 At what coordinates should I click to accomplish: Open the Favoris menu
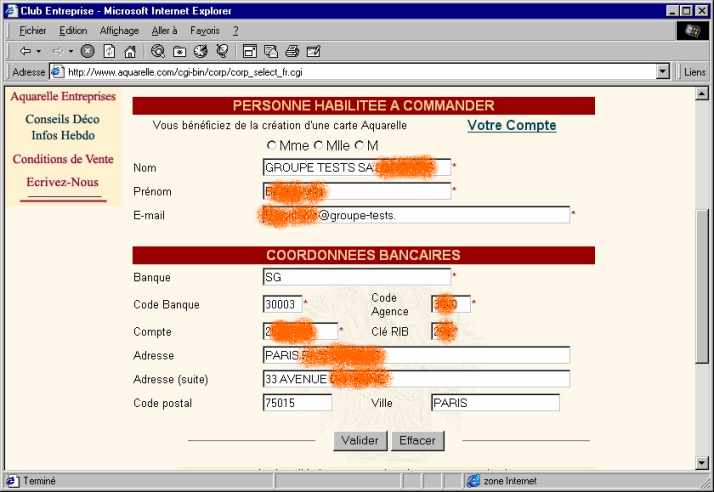click(204, 31)
